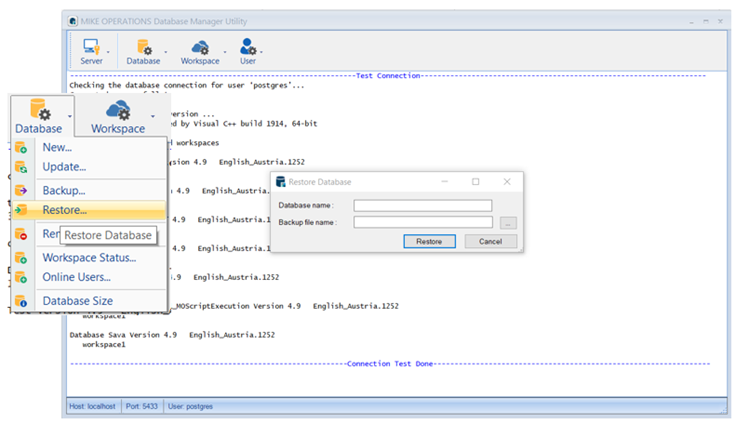This screenshot has height=424, width=736.
Task: Open the User dropdown arrow
Action: tap(261, 52)
